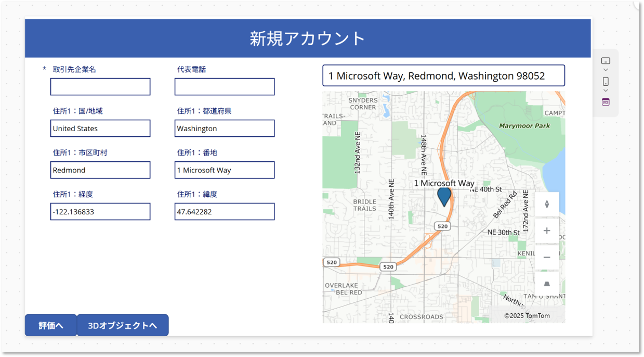Click the blue map pin marker
The image size is (644, 357).
444,197
